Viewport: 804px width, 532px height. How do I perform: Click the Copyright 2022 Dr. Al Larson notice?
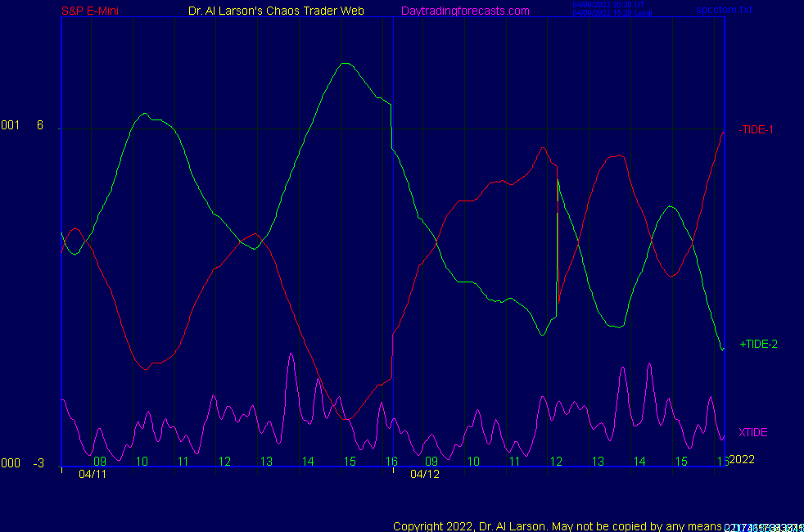(x=558, y=526)
